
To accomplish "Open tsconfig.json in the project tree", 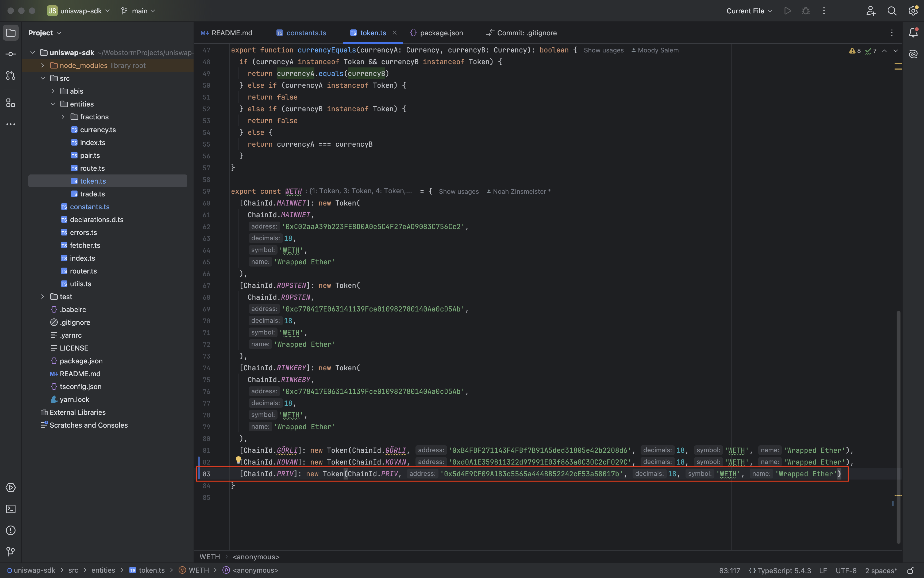I will point(80,386).
